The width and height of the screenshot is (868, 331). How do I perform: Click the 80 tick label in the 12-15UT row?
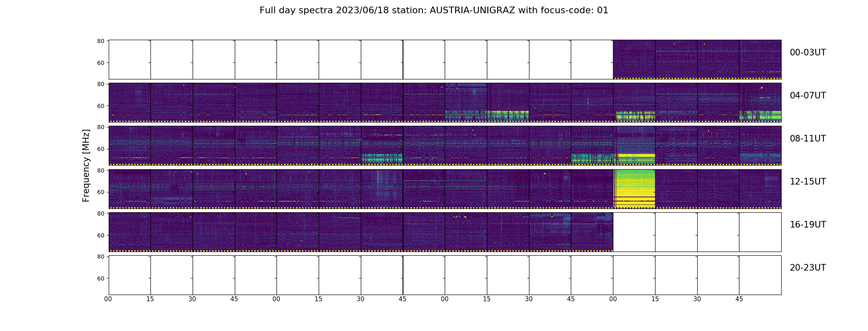[x=100, y=170]
